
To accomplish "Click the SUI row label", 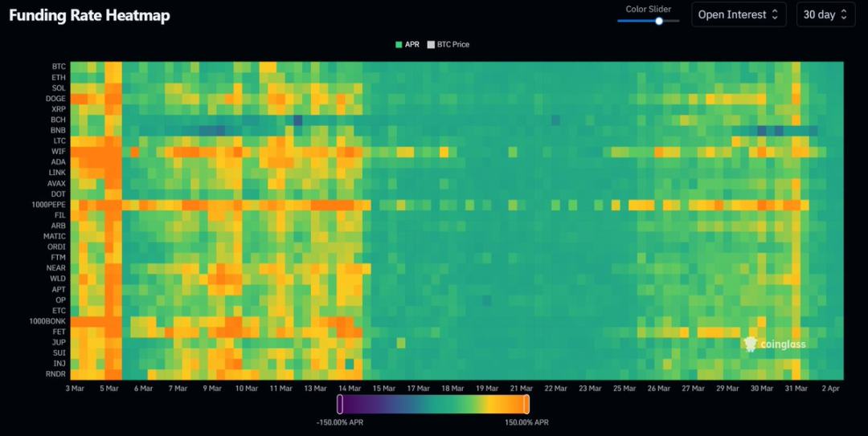I will pyautogui.click(x=59, y=352).
